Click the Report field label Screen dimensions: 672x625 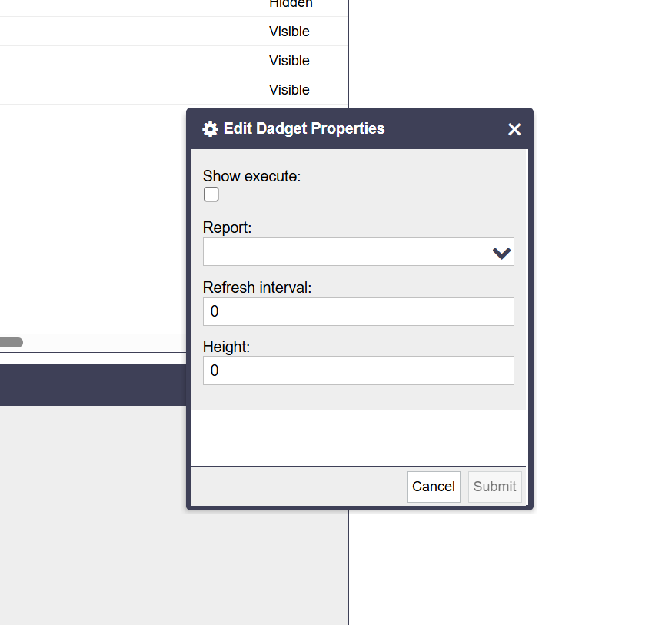click(x=227, y=228)
